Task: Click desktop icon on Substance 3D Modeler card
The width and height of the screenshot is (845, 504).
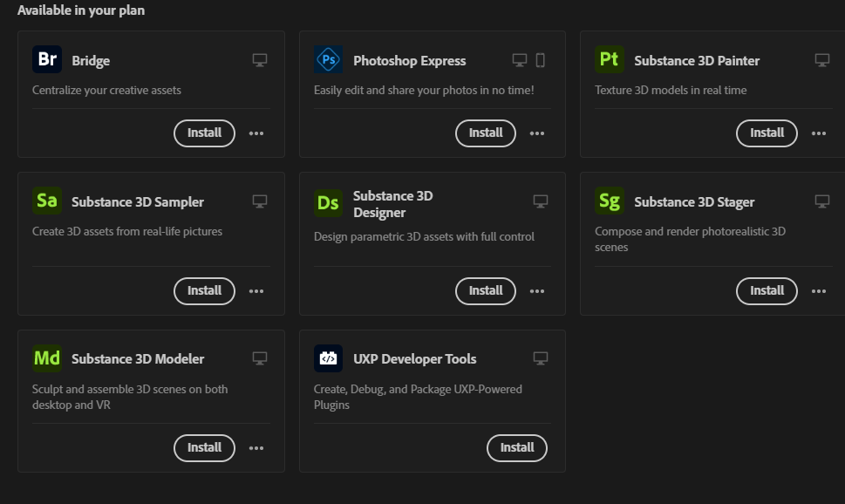Action: click(x=260, y=358)
